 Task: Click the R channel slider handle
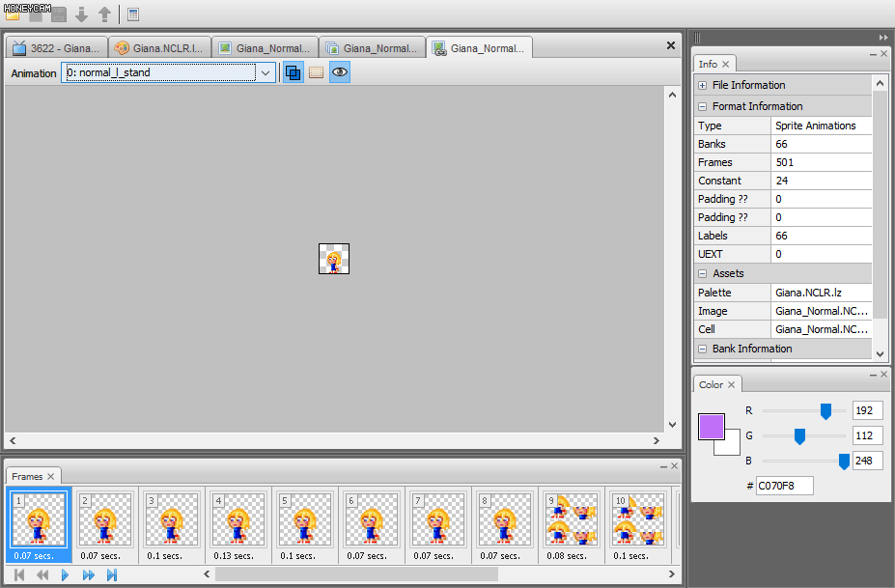[825, 411]
